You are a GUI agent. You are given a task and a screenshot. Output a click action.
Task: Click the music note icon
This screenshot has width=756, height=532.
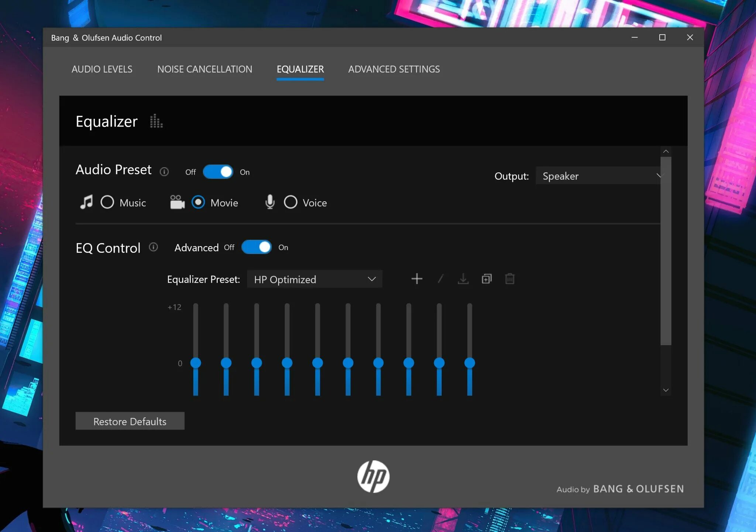(x=86, y=202)
